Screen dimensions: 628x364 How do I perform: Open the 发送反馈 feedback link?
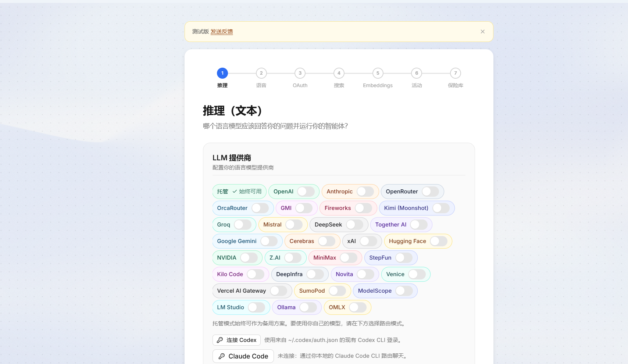222,32
